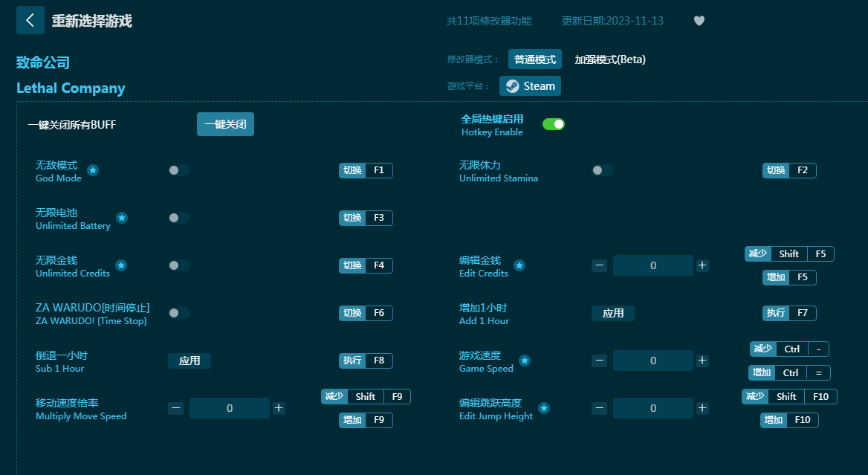
Task: Click 增加 F10 hotkey for Jump Height
Action: 789,420
